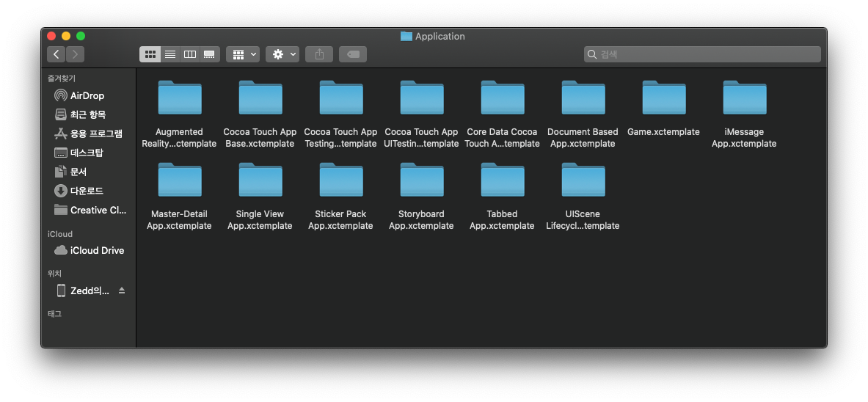Open 최근 항목 in the sidebar
Screen dimensions: 868x402
(89, 114)
